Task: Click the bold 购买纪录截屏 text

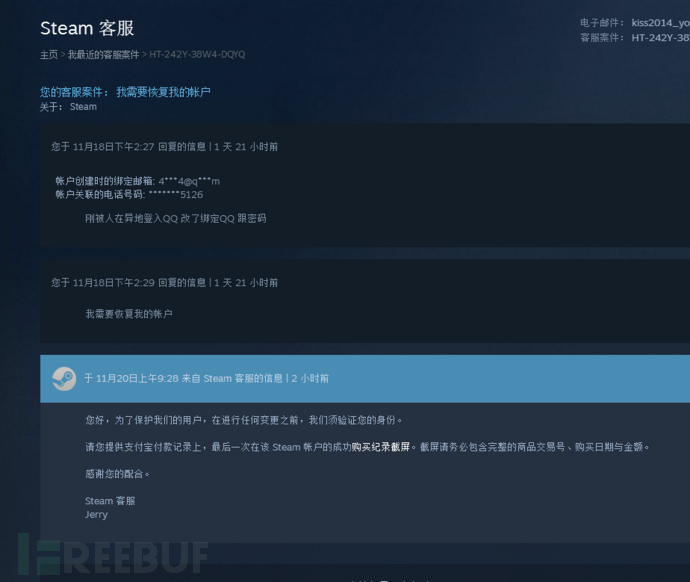Action: (381, 447)
